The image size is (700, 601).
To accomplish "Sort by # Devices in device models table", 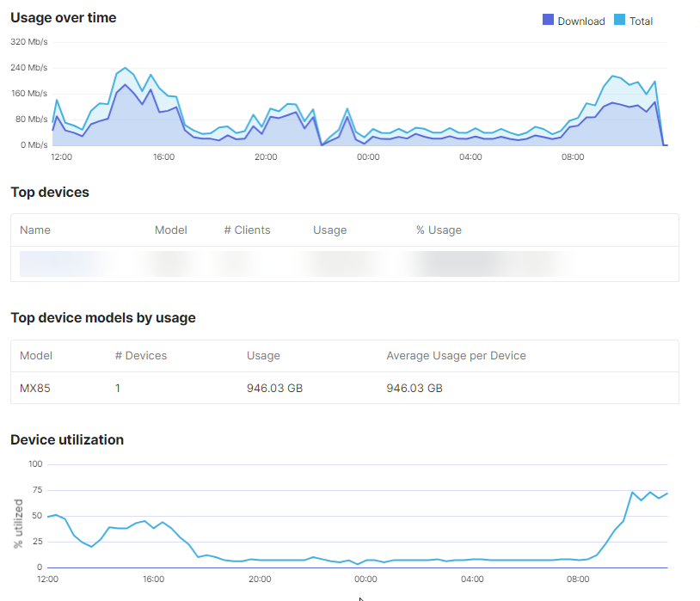I will click(x=141, y=355).
